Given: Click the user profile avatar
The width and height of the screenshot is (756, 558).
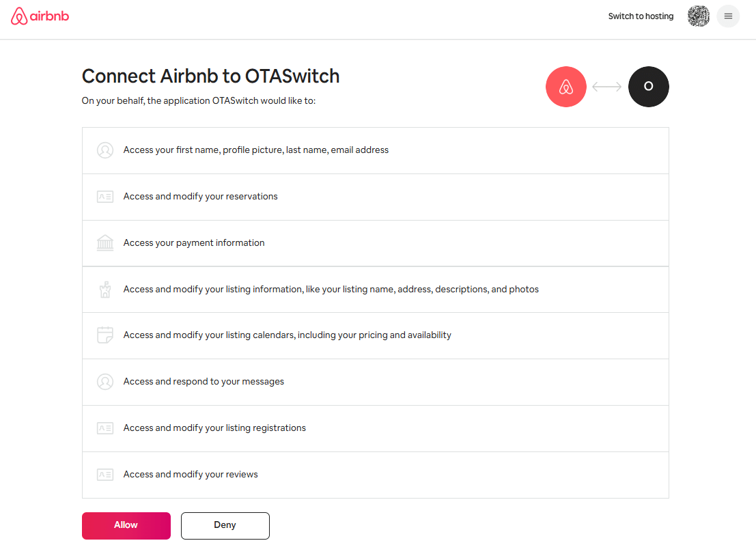Looking at the screenshot, I should pyautogui.click(x=699, y=16).
